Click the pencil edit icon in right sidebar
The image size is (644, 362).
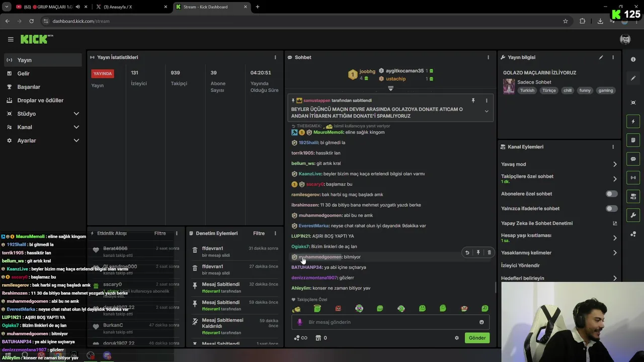point(633,78)
